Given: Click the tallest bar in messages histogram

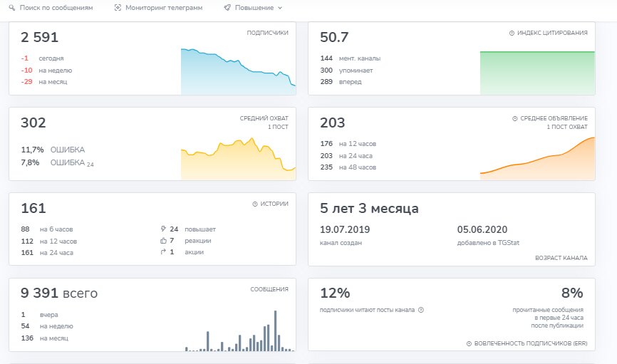Looking at the screenshot, I should pos(275,332).
